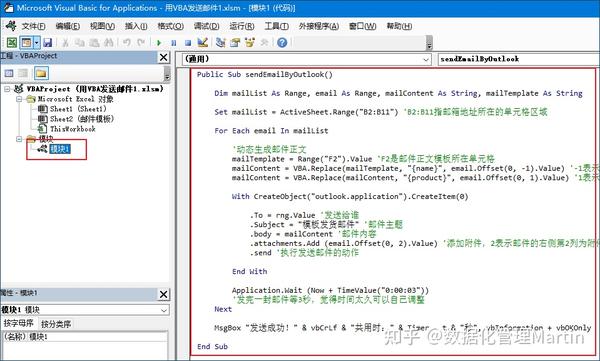600x361 pixels.
Task: Click the 'Next' code line
Action: pos(223,309)
